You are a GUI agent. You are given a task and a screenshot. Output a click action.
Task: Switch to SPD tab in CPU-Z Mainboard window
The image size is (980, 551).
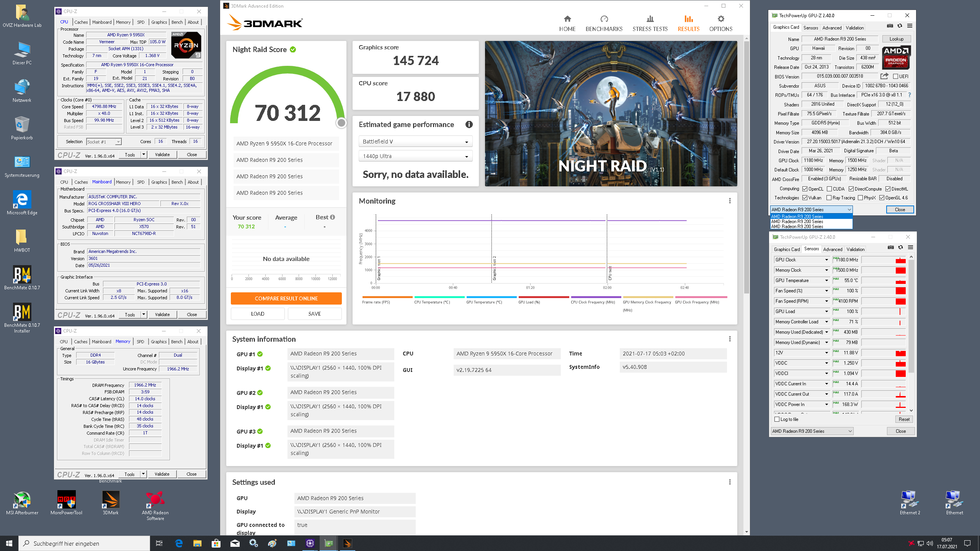coord(140,182)
